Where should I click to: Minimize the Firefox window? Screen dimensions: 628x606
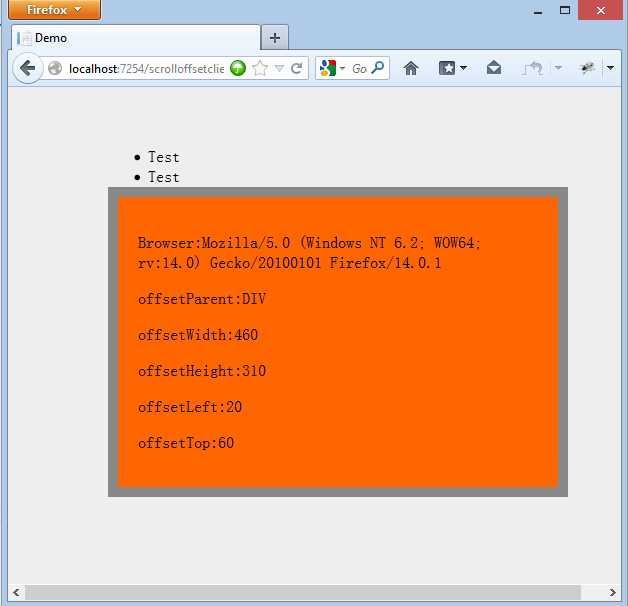point(538,11)
